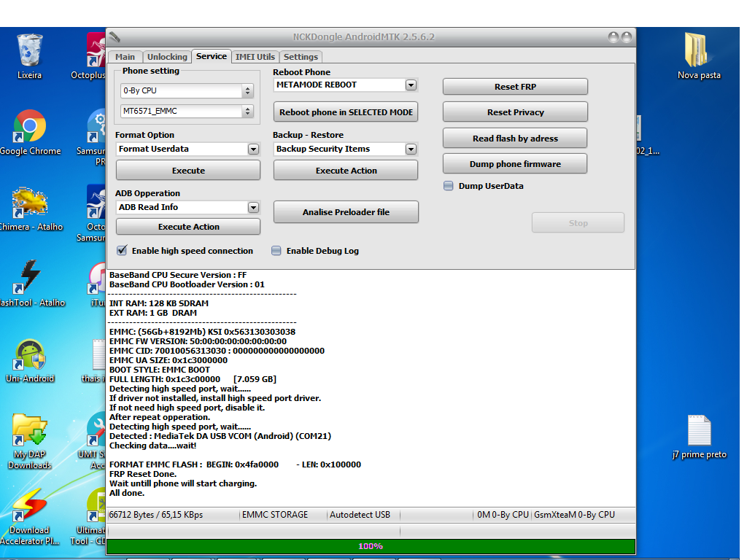Click the Dump phone firmware button
Viewport: 747px width, 560px height.
pos(515,164)
